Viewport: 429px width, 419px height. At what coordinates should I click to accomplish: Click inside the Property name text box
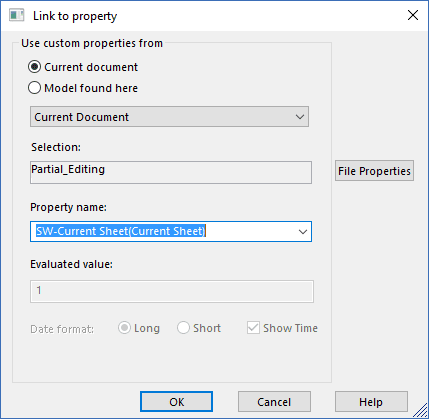coord(163,231)
